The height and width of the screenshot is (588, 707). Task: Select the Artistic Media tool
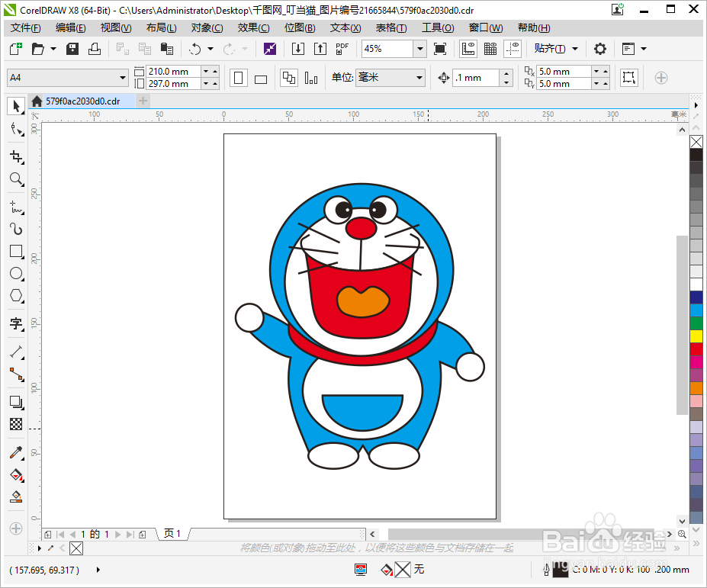coord(16,229)
